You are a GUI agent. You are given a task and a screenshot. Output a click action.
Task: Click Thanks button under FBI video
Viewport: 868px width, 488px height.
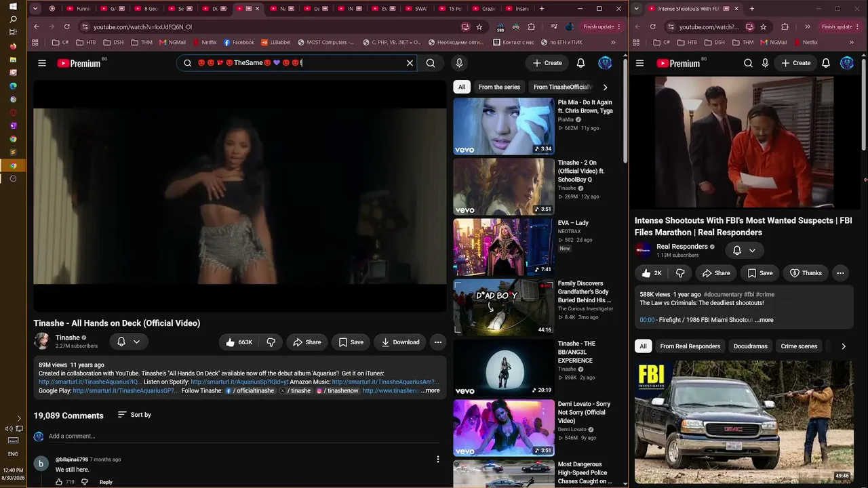pyautogui.click(x=806, y=273)
